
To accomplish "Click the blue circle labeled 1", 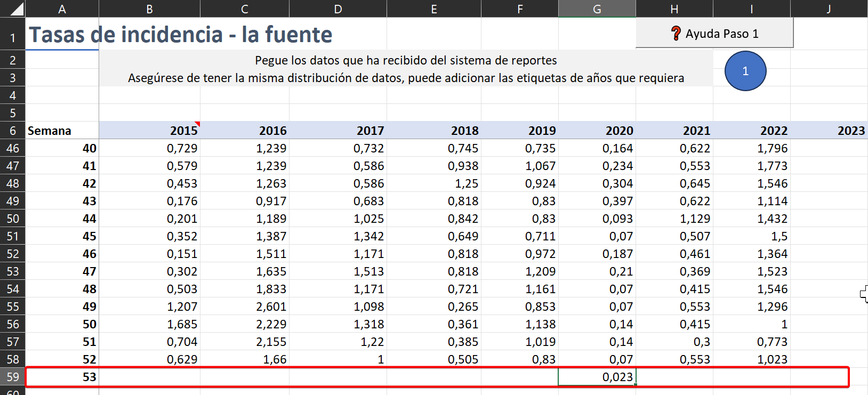I will tap(745, 71).
